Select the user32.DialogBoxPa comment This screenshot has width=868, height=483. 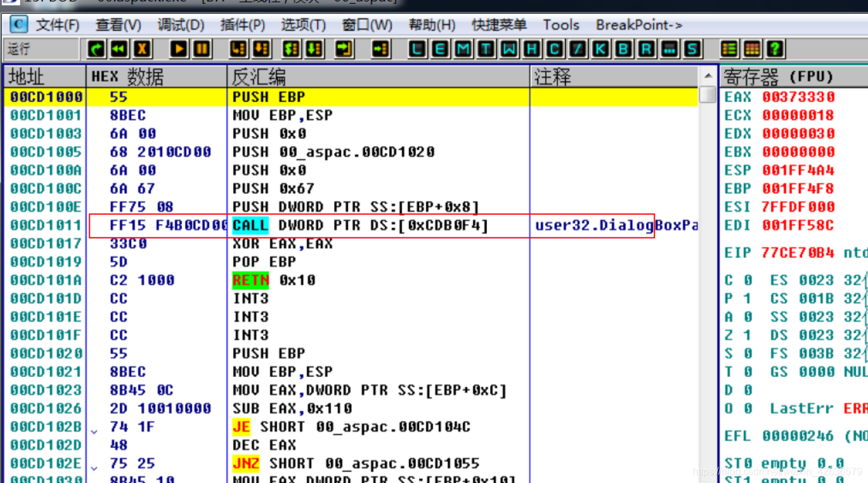pos(616,225)
